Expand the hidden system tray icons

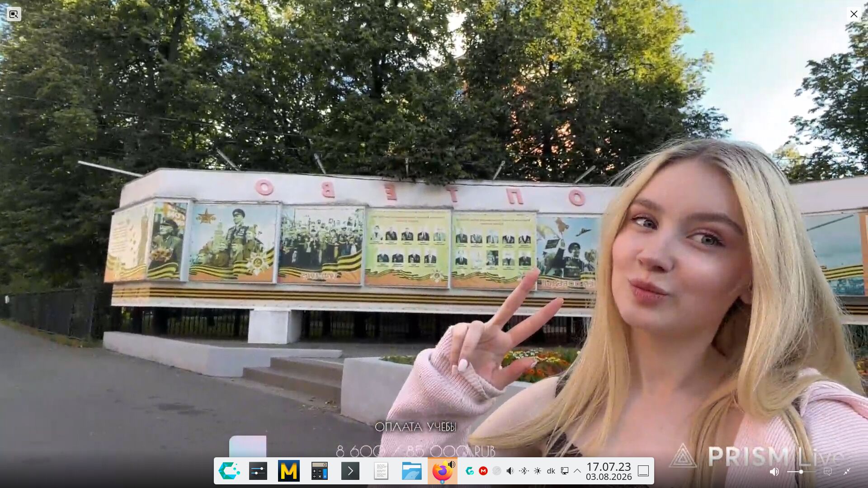[577, 471]
